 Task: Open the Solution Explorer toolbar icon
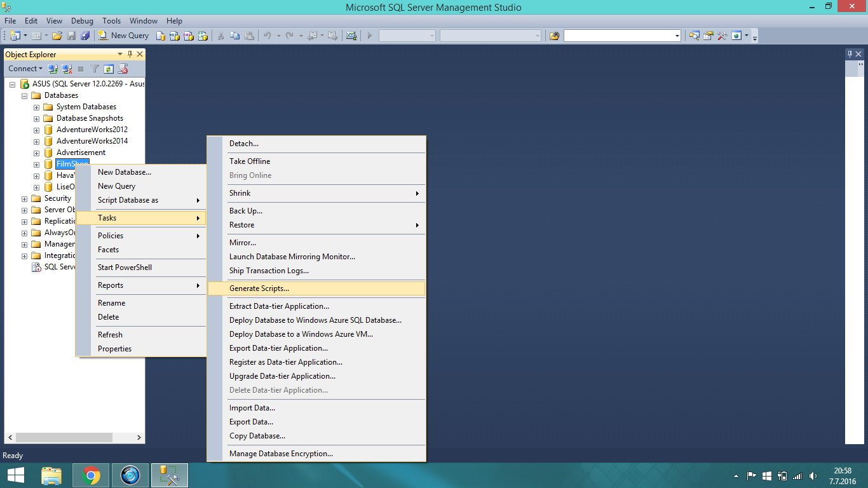point(694,36)
